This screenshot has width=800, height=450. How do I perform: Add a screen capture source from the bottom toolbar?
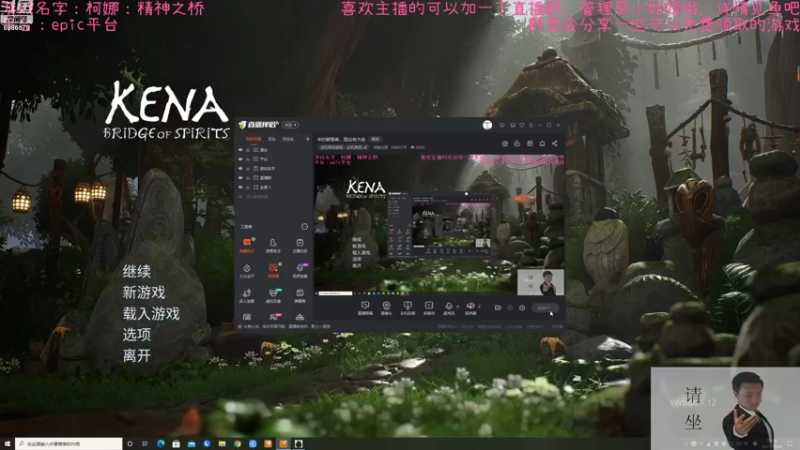click(x=365, y=308)
